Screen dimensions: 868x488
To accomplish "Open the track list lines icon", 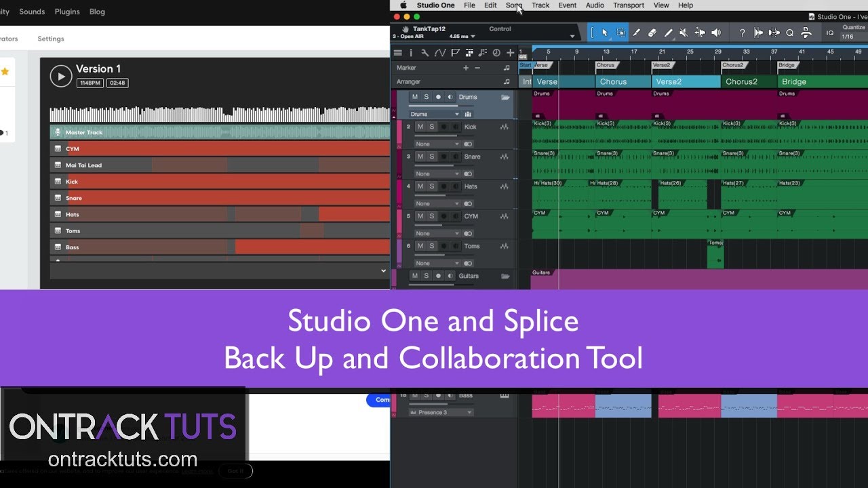I will [398, 53].
